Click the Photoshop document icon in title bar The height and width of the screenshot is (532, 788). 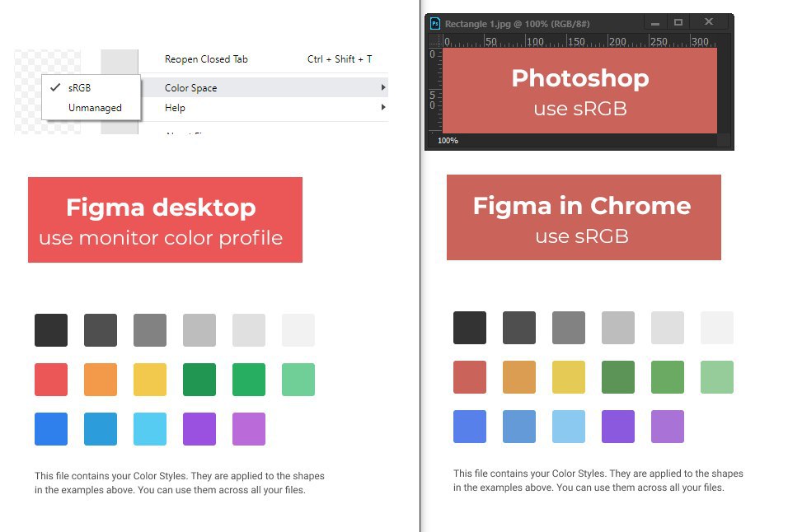[435, 24]
